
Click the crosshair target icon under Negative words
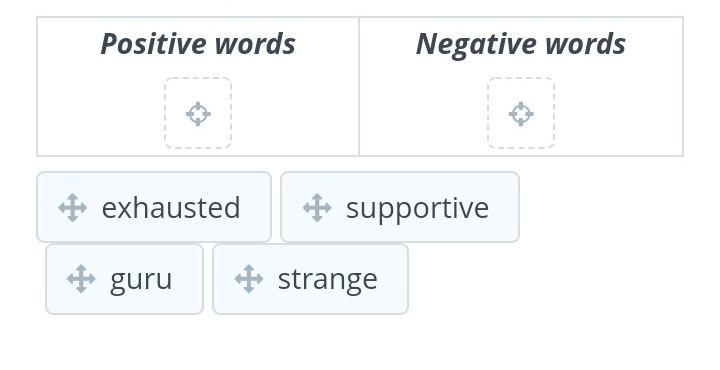pos(521,113)
